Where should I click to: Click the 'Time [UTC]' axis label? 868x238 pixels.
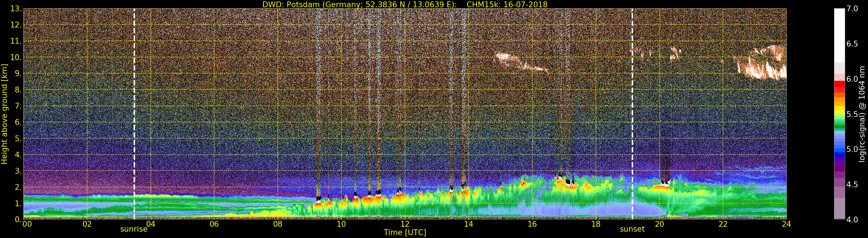coord(405,232)
